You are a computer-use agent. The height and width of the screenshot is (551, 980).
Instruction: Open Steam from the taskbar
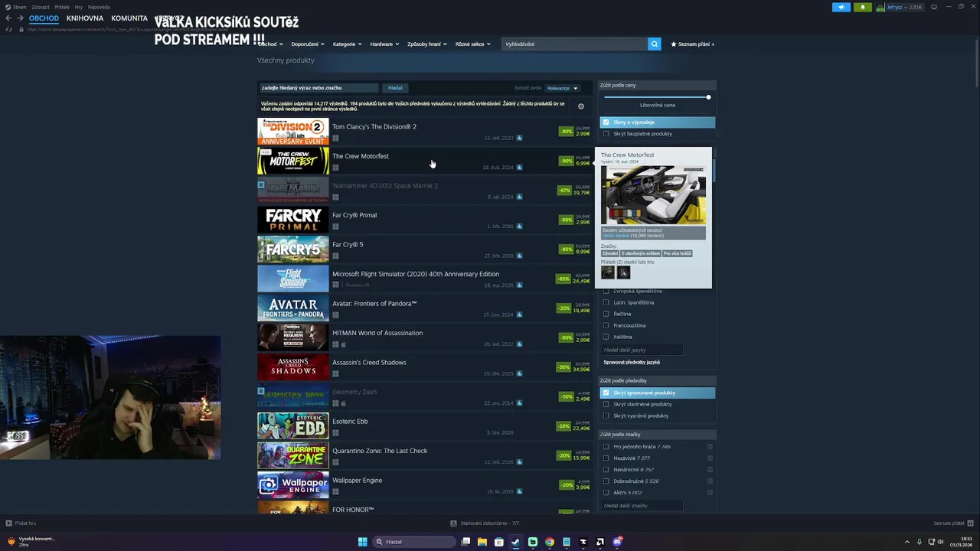(x=515, y=542)
